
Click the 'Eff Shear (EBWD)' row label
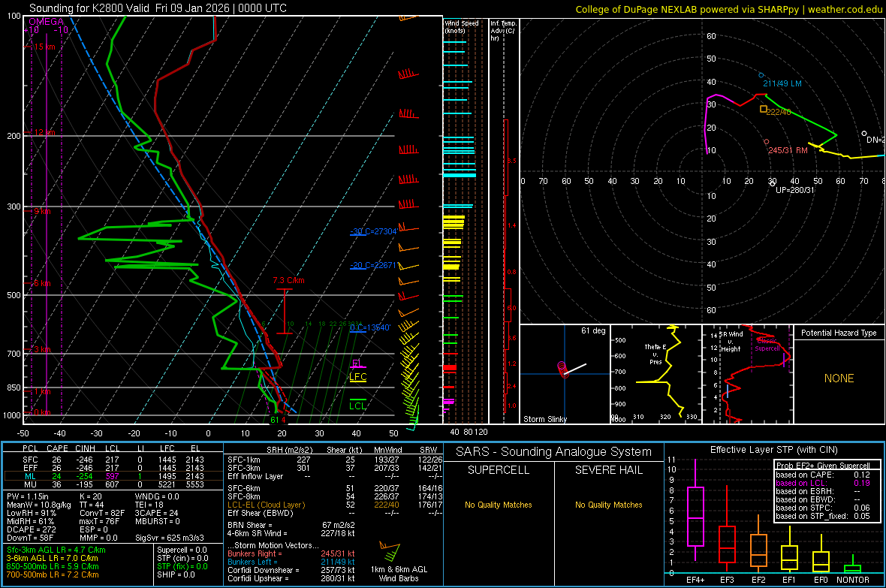coord(261,514)
